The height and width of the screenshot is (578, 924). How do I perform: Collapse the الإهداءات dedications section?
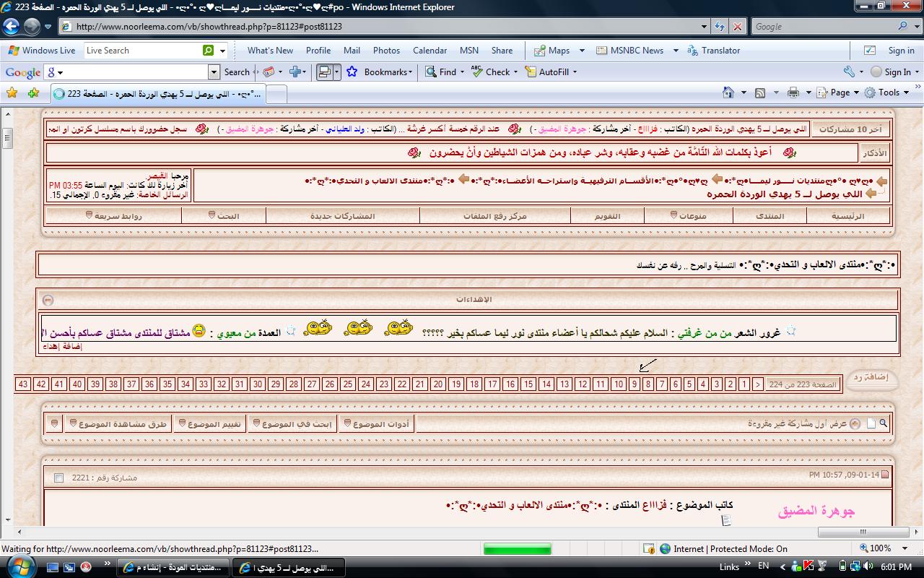click(48, 299)
